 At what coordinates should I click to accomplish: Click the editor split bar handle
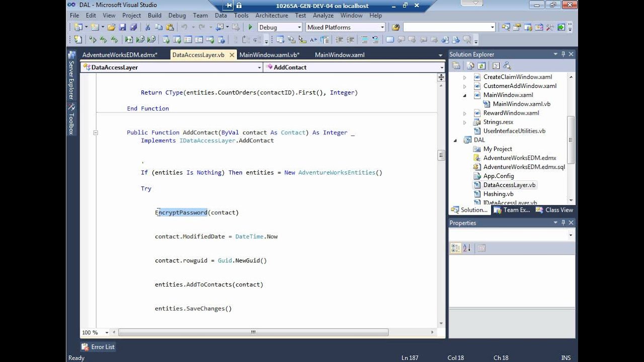click(x=441, y=77)
